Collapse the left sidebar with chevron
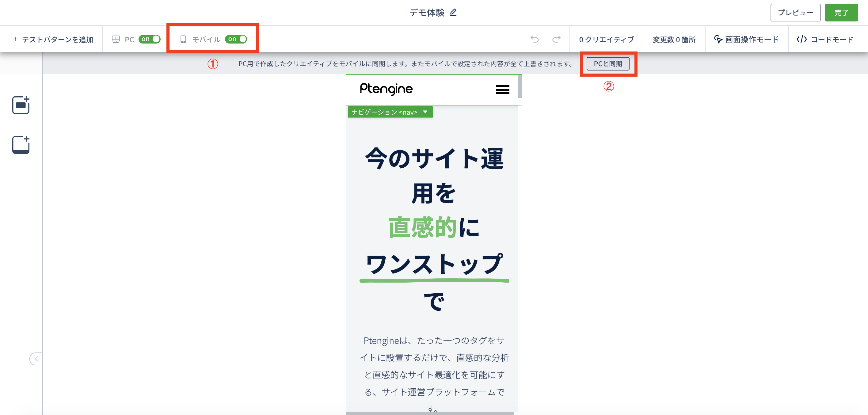This screenshot has height=415, width=868. [x=36, y=359]
